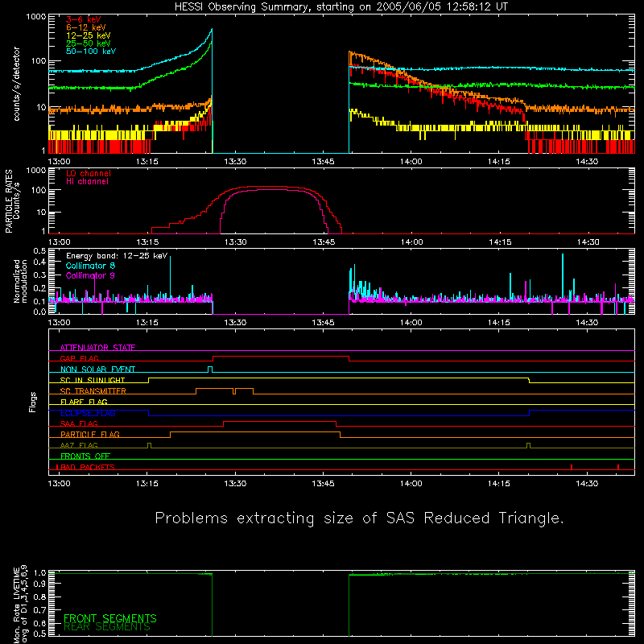Click the LO channel legend label
Image resolution: width=644 pixels, height=644 pixels.
coord(89,173)
